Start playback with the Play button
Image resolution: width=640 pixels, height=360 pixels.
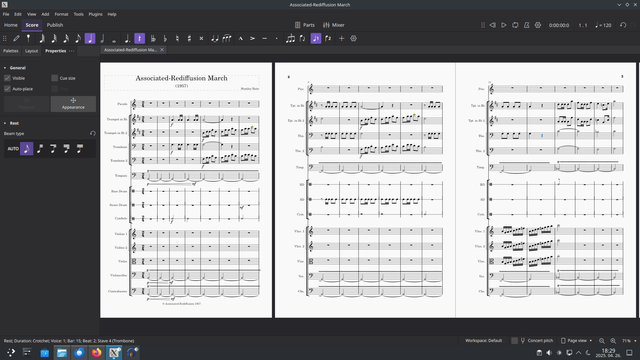504,25
